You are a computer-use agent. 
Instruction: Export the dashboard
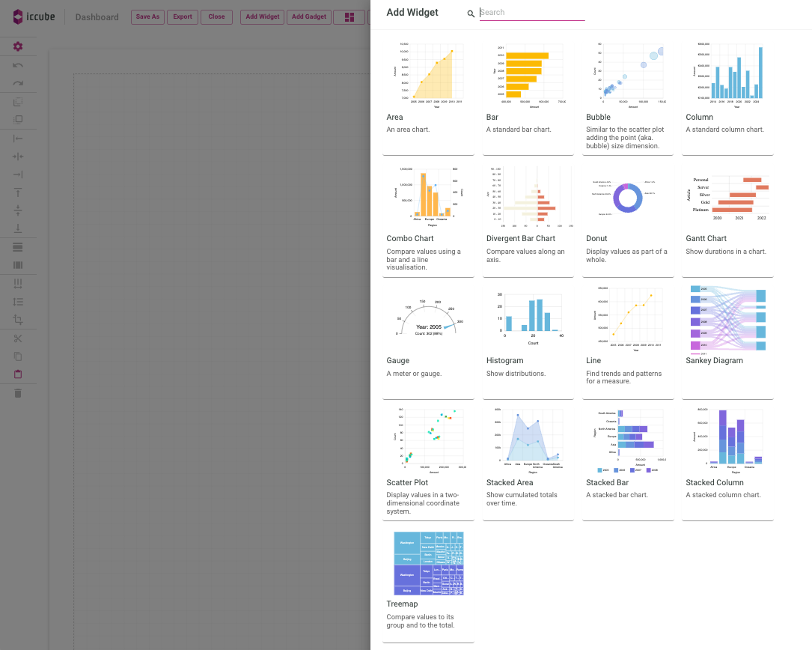pyautogui.click(x=182, y=16)
